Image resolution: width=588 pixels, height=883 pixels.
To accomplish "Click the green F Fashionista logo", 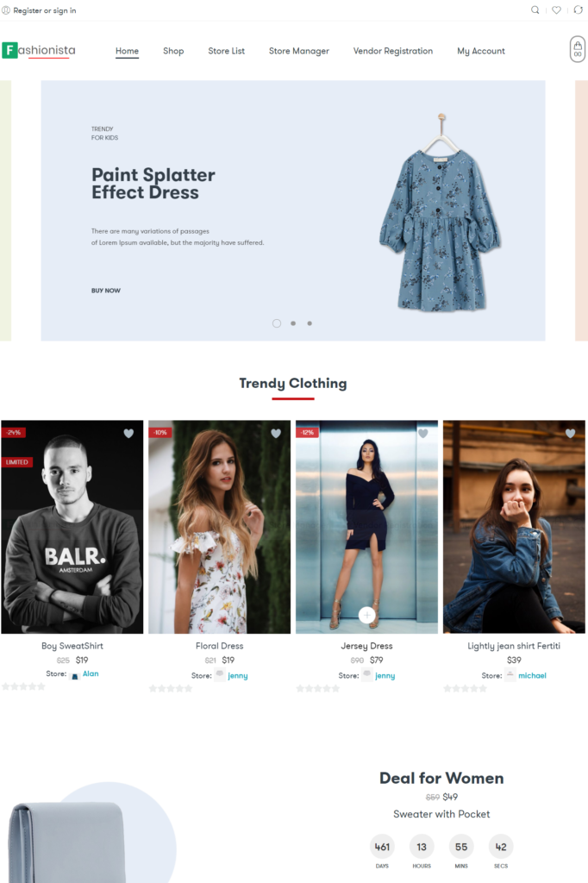I will click(x=39, y=50).
